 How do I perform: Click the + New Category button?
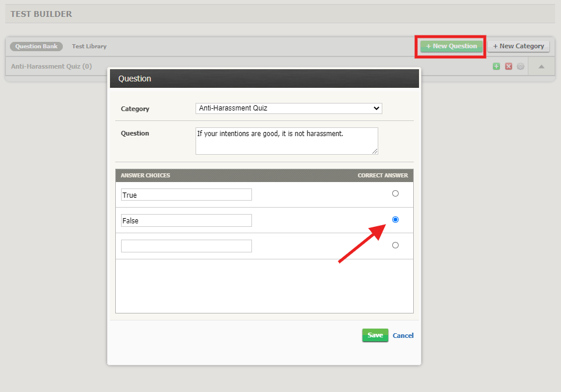pos(518,46)
